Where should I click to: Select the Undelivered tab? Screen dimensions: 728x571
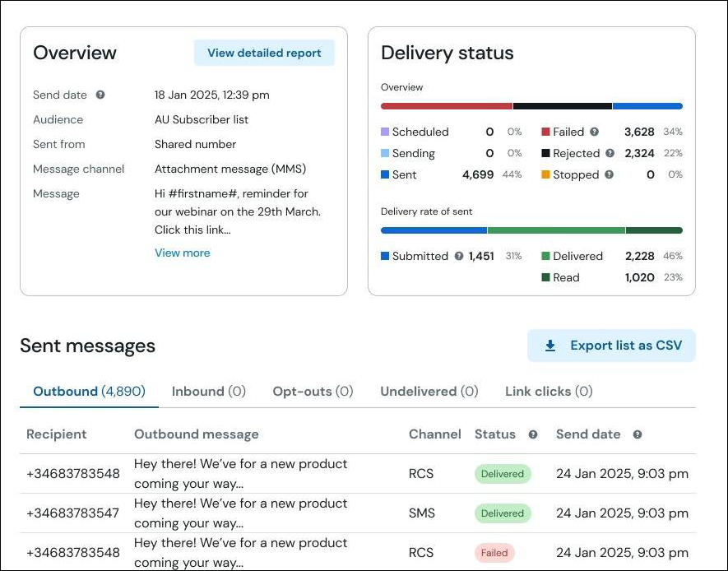click(429, 392)
